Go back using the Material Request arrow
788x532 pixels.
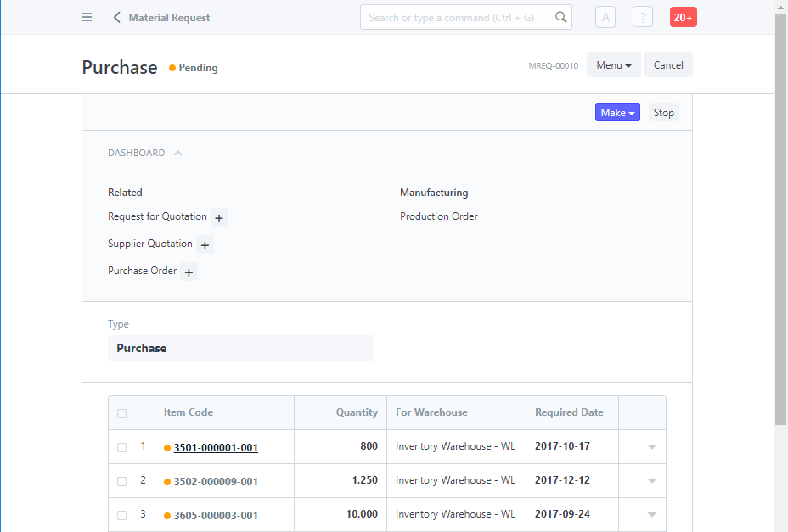(116, 18)
